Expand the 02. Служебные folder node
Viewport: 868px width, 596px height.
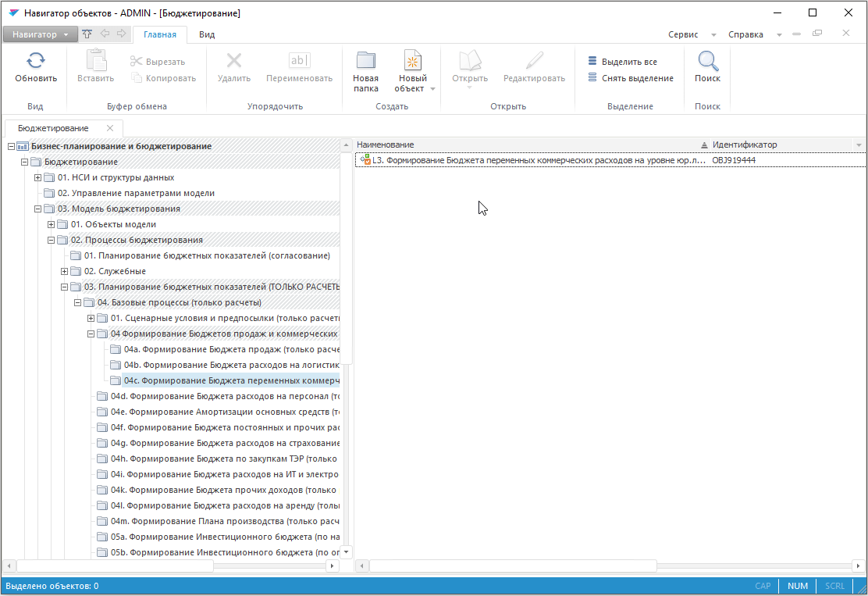tap(64, 271)
